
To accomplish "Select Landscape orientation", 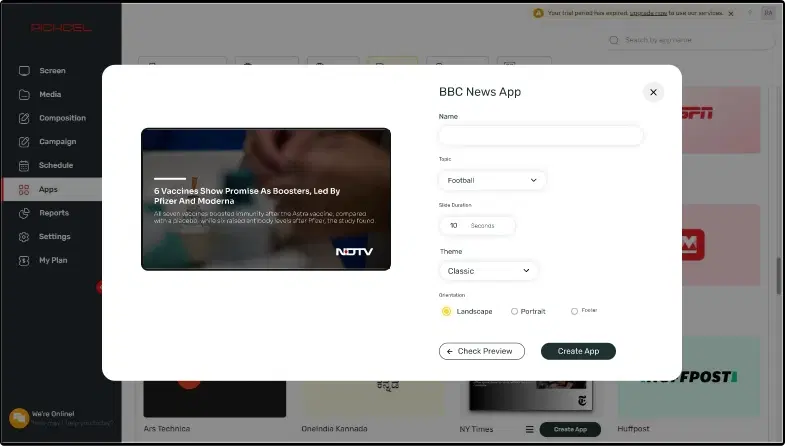I will [446, 311].
